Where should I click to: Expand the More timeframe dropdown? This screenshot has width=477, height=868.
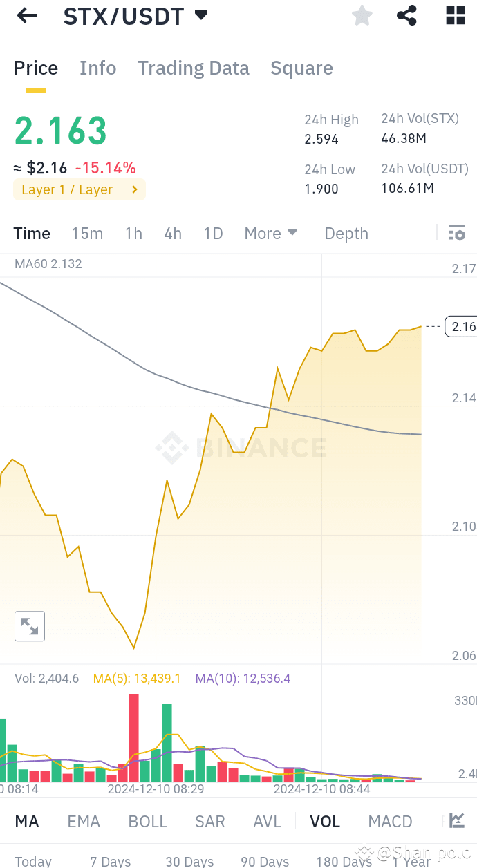(x=270, y=233)
